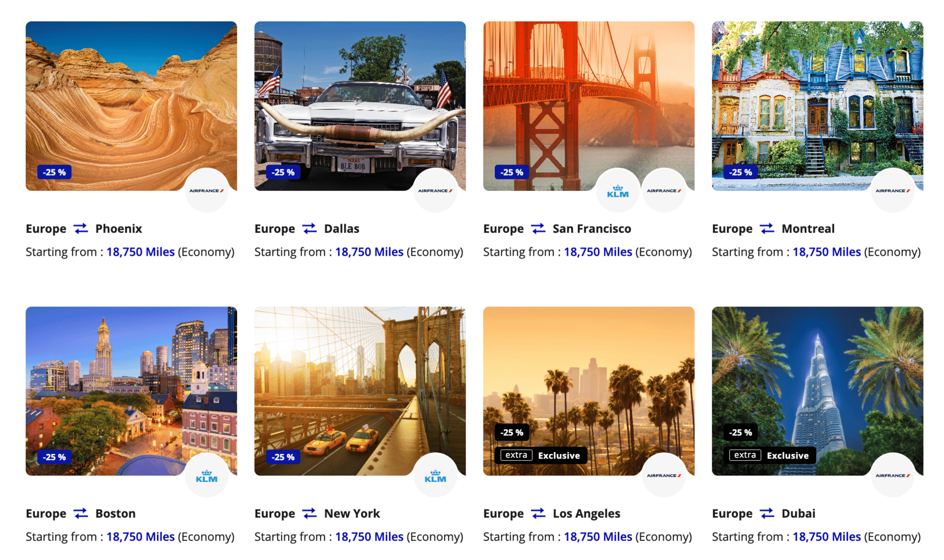Image resolution: width=944 pixels, height=560 pixels.
Task: Open the Europe to San Francisco route title
Action: [x=558, y=229]
